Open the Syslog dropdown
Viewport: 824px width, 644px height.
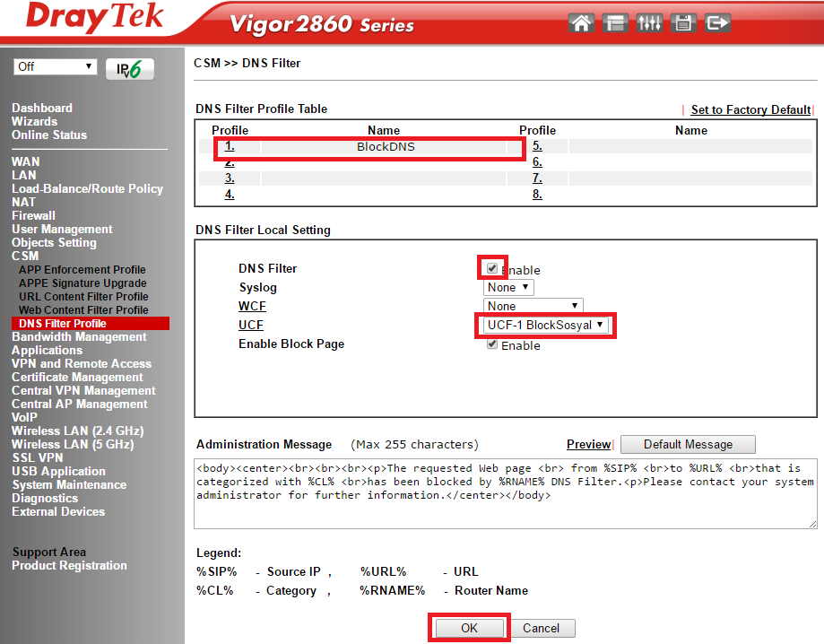(508, 288)
